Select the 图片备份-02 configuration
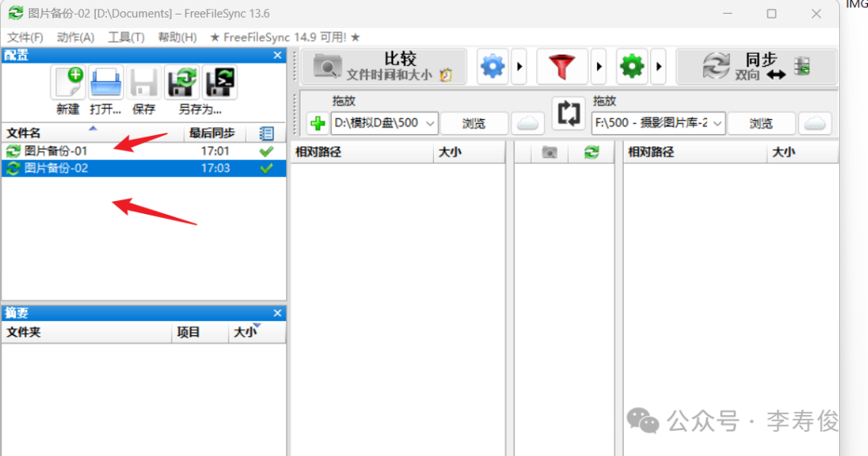Viewport: 868px width, 456px height. [144, 168]
